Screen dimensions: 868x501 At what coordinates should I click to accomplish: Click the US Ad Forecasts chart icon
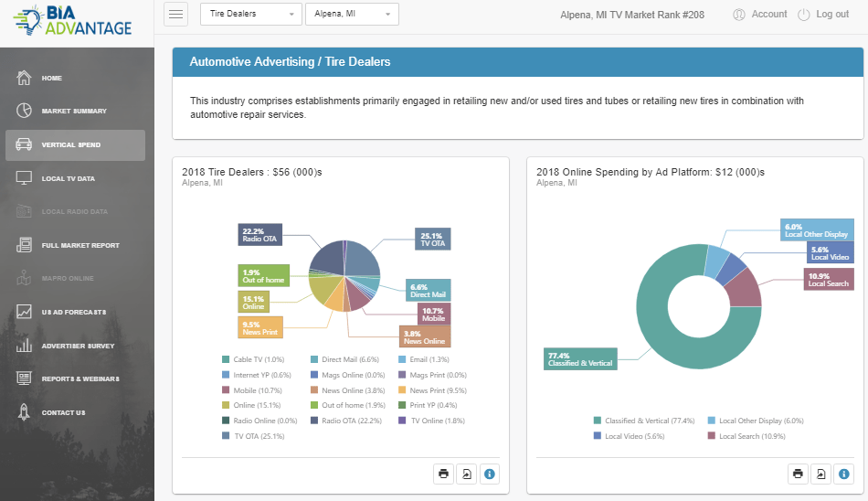click(x=24, y=312)
